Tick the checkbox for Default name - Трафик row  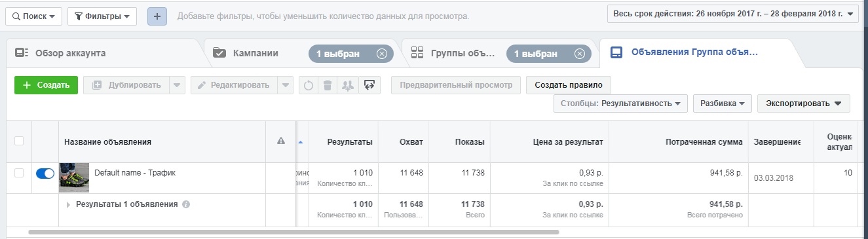click(19, 173)
